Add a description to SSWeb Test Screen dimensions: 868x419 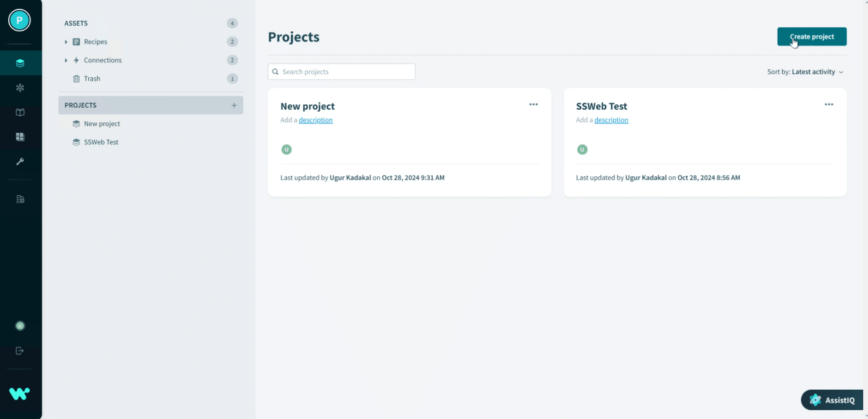click(611, 119)
